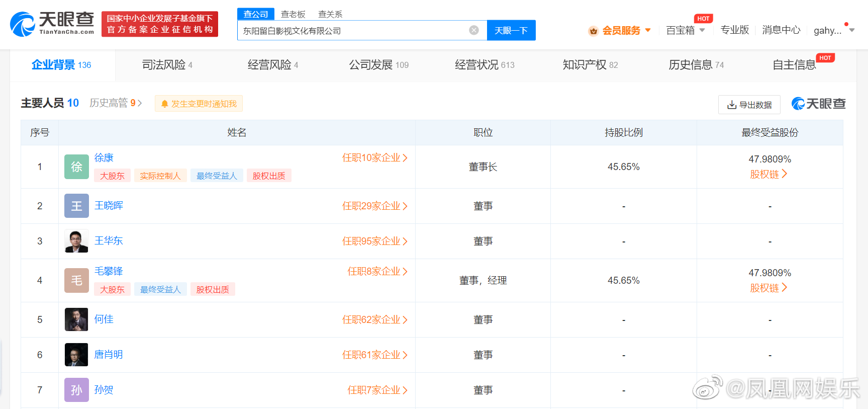Viewport: 868px width, 409px height.
Task: Click the 孙 avatar for 孙贺
Action: [76, 390]
